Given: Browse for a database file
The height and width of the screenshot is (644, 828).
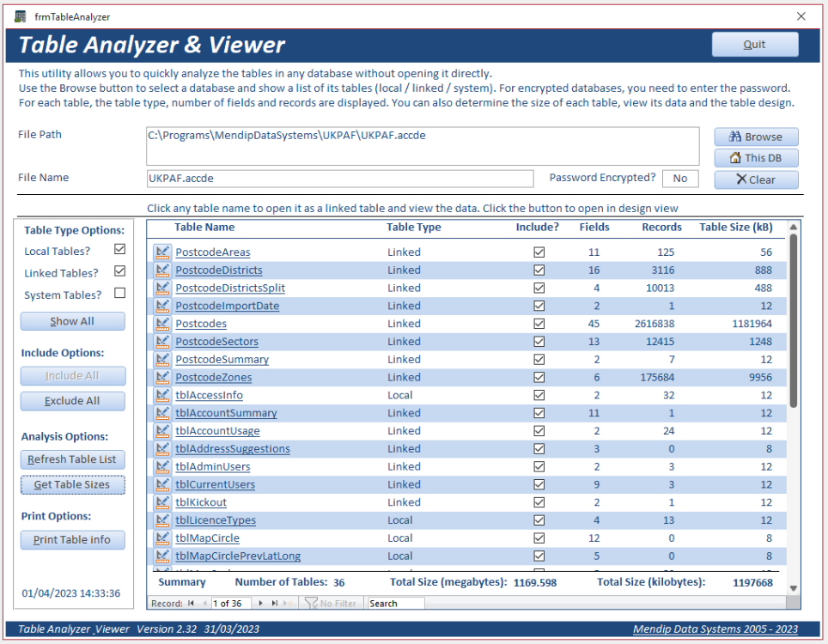Looking at the screenshot, I should 756,137.
